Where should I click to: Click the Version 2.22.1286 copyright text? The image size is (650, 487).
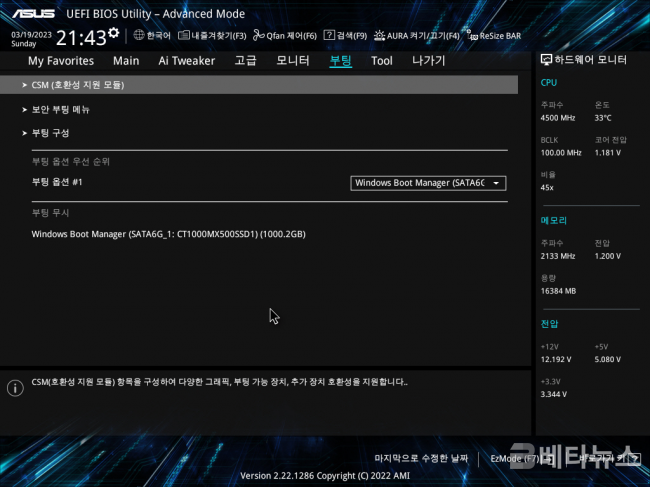(325, 476)
